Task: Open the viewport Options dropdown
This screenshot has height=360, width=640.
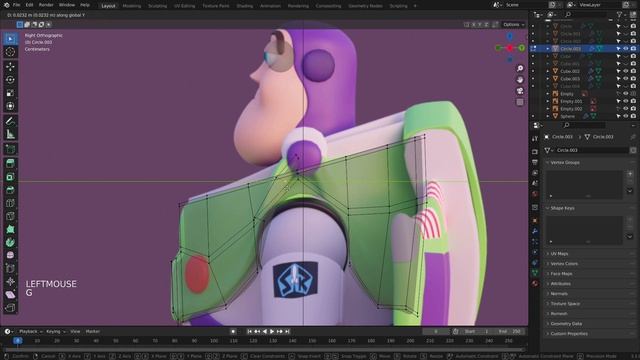Action: [513, 24]
